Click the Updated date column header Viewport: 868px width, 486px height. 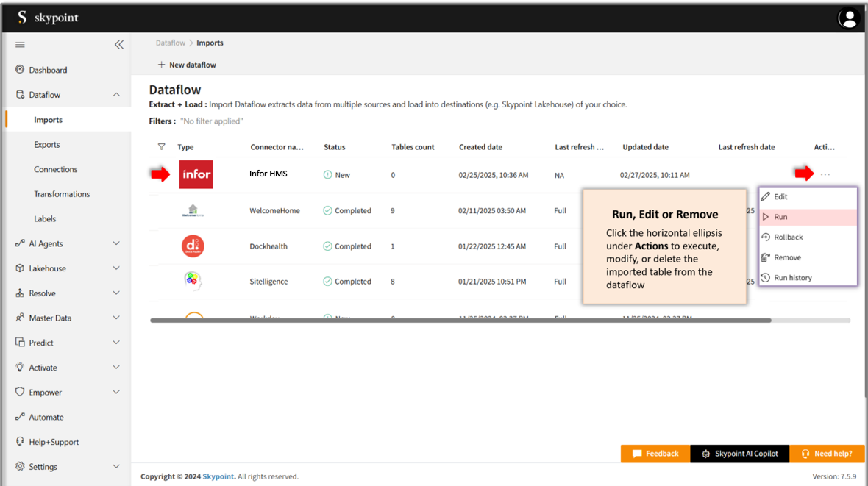[645, 147]
